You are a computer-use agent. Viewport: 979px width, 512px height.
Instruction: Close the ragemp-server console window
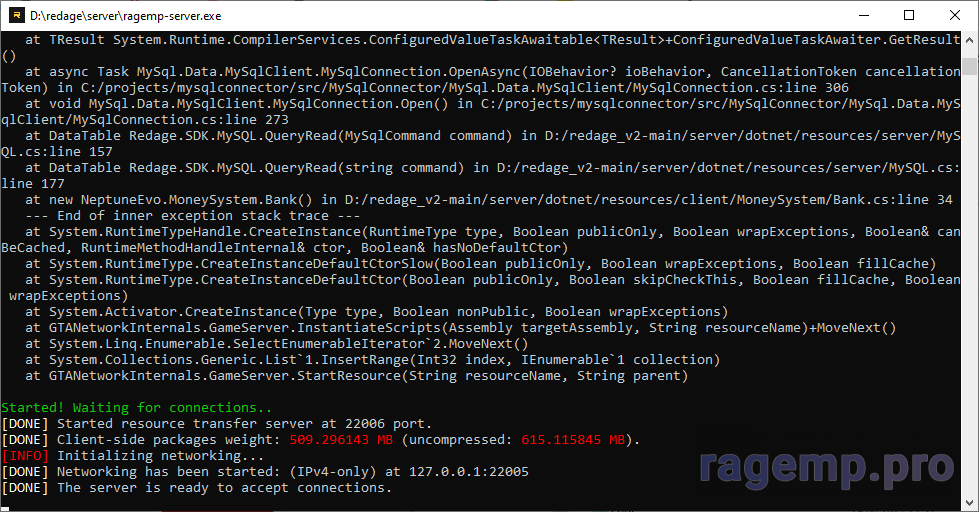[x=955, y=16]
